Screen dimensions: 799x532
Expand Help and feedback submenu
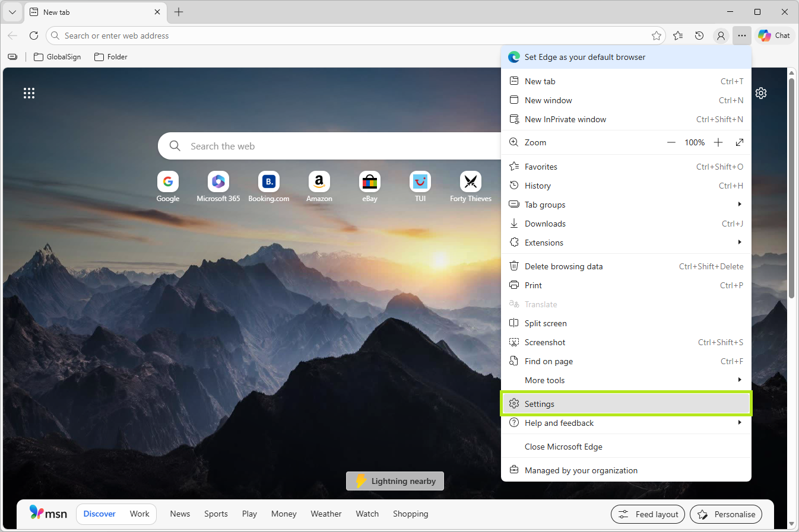tap(626, 423)
